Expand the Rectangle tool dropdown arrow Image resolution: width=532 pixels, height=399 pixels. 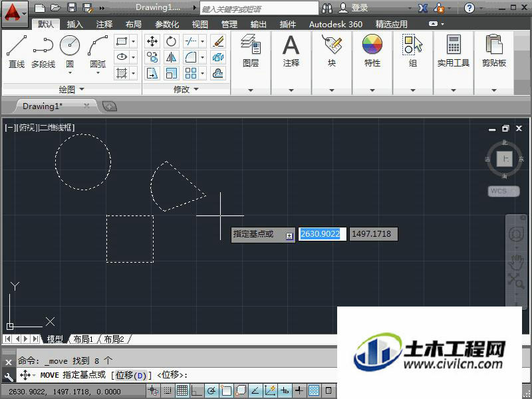134,41
